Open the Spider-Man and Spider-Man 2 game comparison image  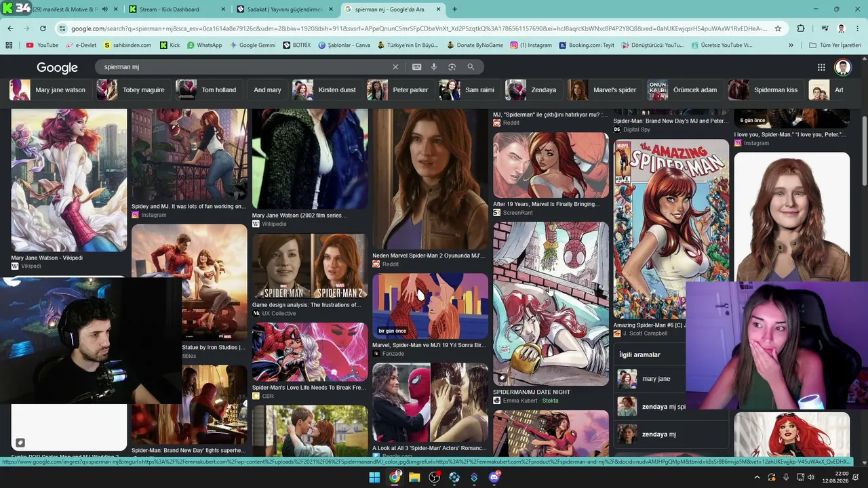point(310,266)
